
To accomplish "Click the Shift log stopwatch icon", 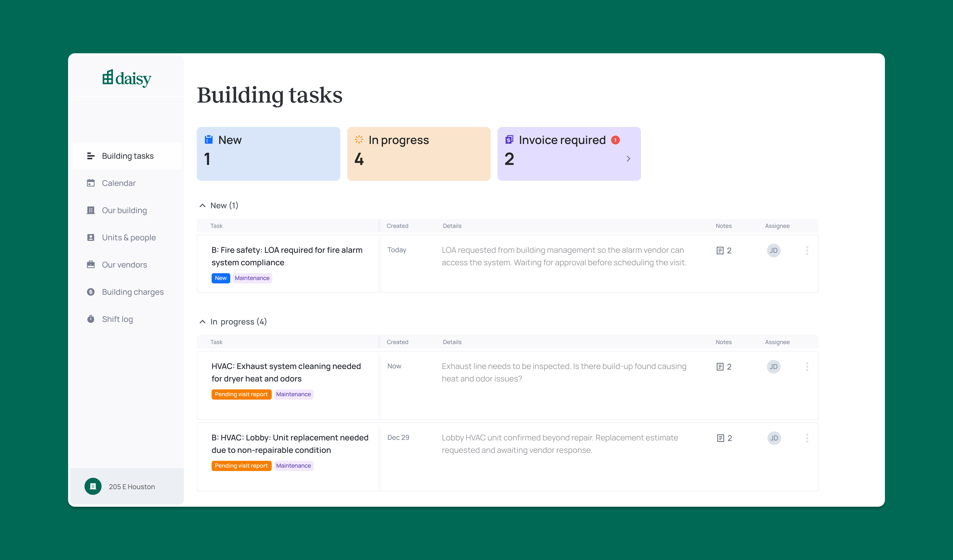I will coord(91,319).
